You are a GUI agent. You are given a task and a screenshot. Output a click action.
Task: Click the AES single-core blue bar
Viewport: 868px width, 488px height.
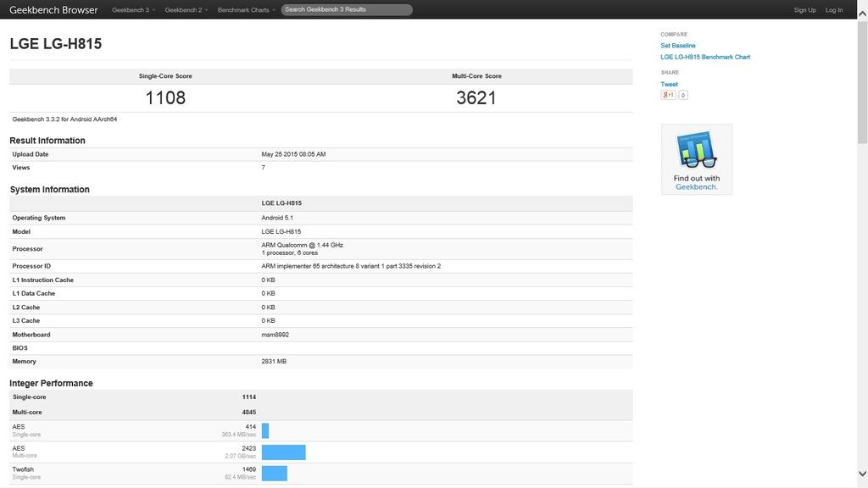point(265,430)
